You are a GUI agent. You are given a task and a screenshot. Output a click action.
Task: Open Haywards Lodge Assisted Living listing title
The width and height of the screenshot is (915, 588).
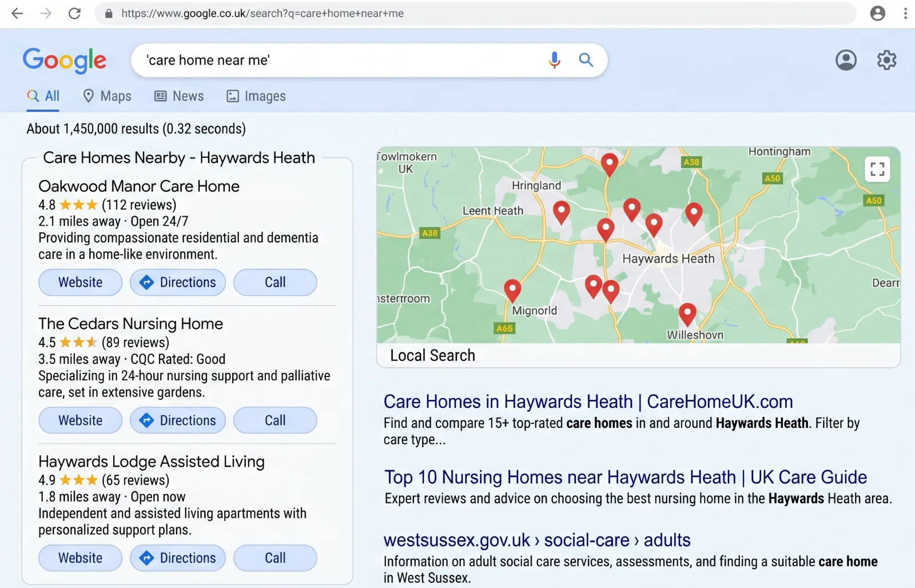click(152, 462)
